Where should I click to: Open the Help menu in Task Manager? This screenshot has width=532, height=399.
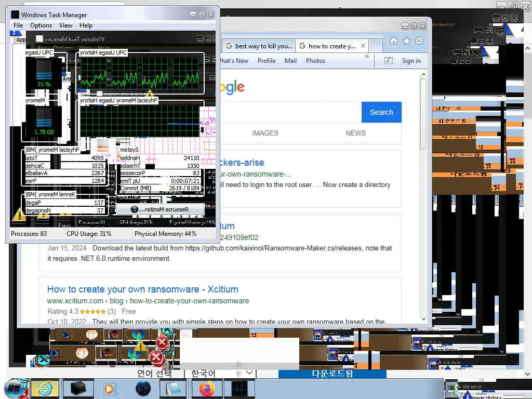[x=86, y=25]
